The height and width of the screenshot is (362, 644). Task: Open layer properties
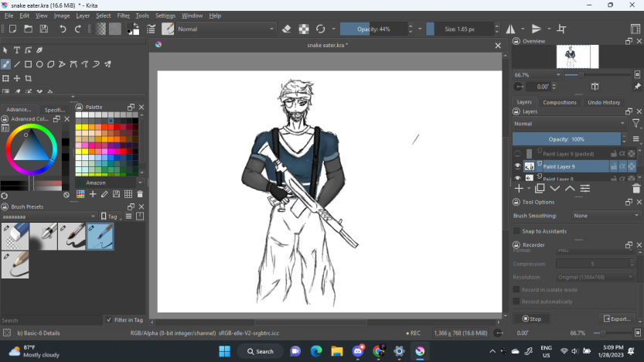pyautogui.click(x=584, y=188)
